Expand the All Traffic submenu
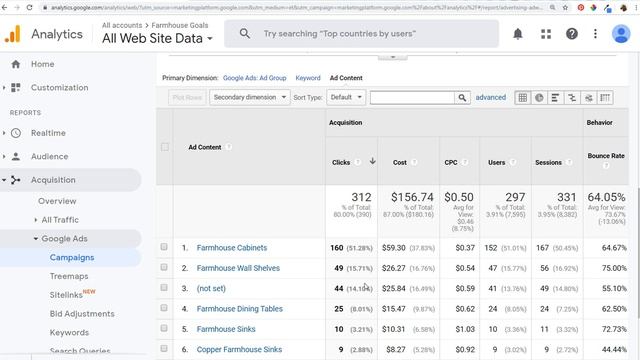 click(36, 220)
